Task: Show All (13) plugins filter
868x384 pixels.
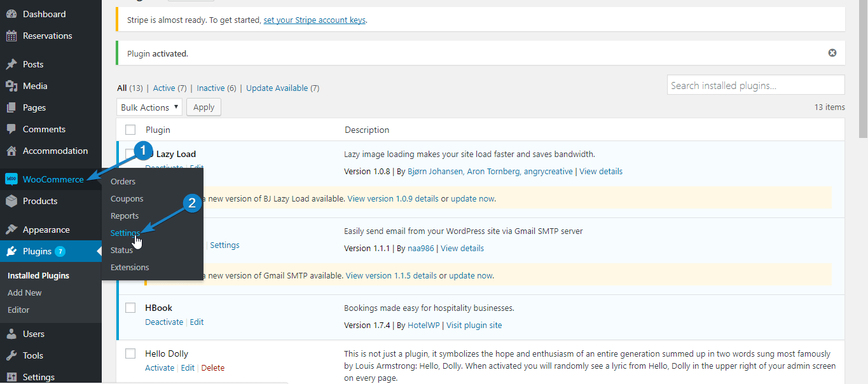Action: pos(130,88)
